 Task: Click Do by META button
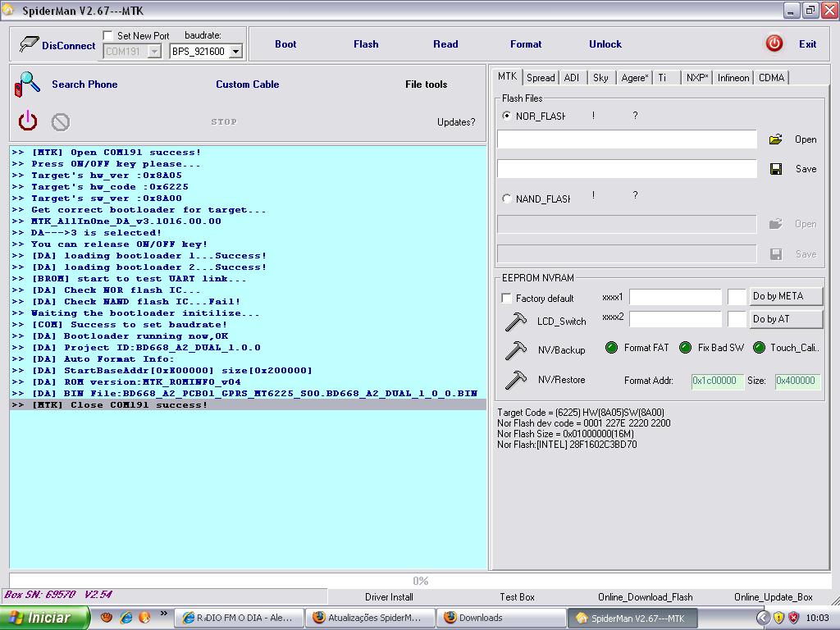785,296
